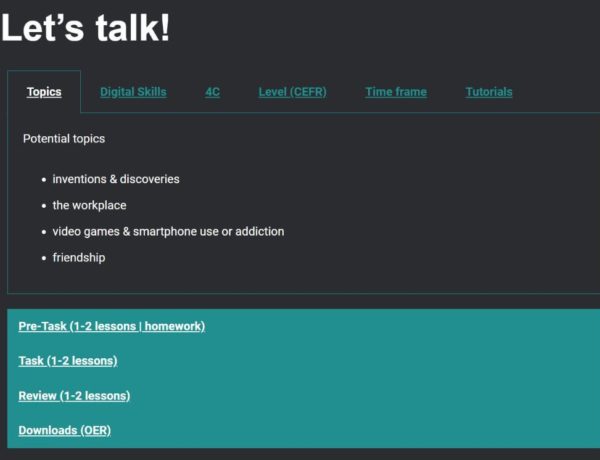Click the bullet before "video games" item

(x=44, y=232)
